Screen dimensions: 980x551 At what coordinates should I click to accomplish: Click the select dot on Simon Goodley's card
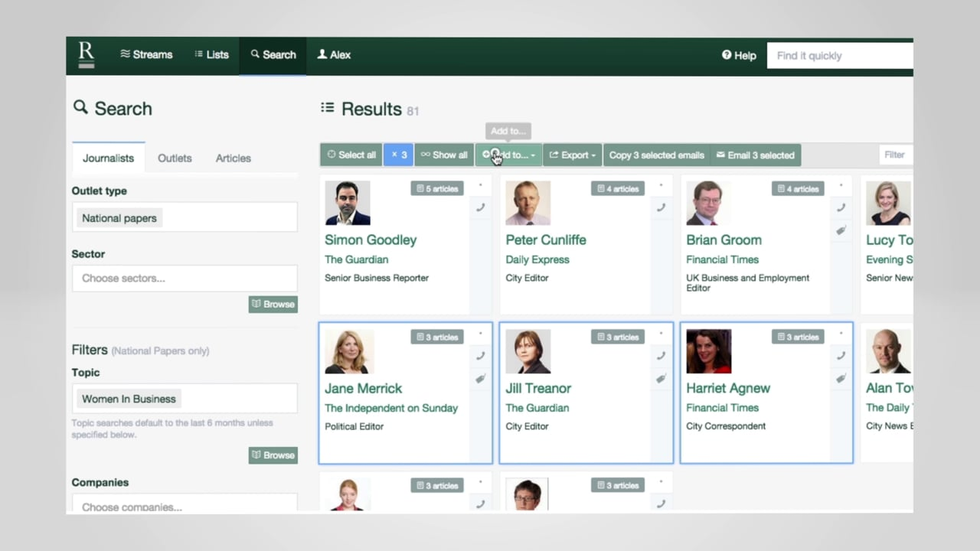pos(481,185)
